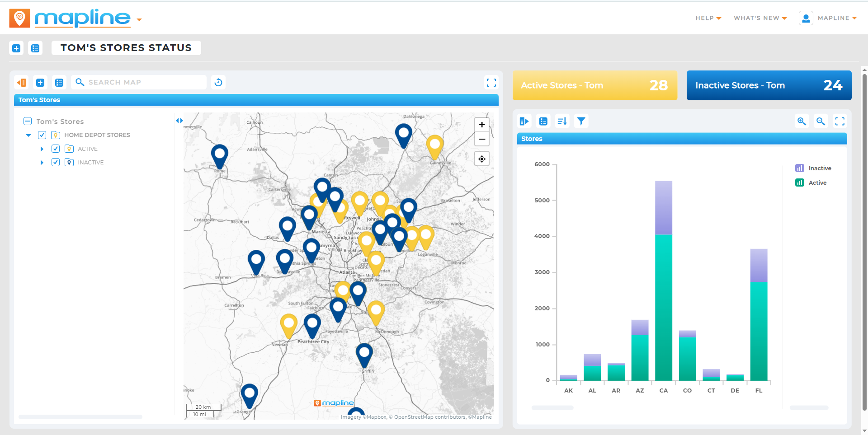Open the map layers list icon
This screenshot has height=435, width=868.
pyautogui.click(x=59, y=82)
